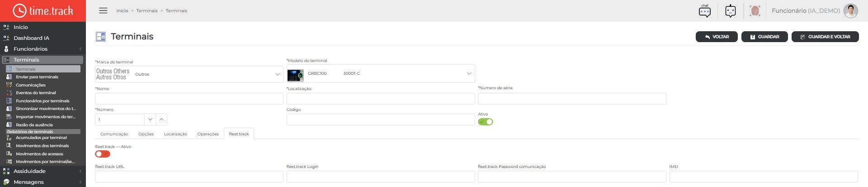Expand the Funcionários sidebar menu
This screenshot has width=868, height=187.
[80, 49]
